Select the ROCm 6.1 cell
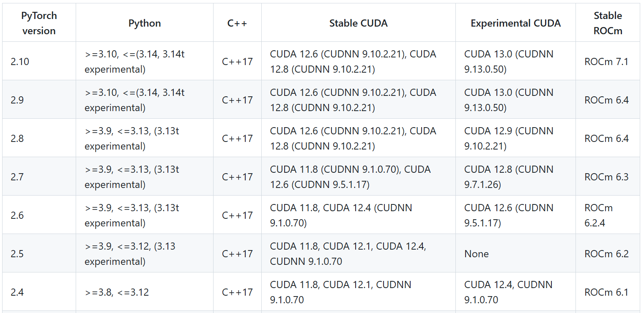644x313 pixels. tap(606, 292)
